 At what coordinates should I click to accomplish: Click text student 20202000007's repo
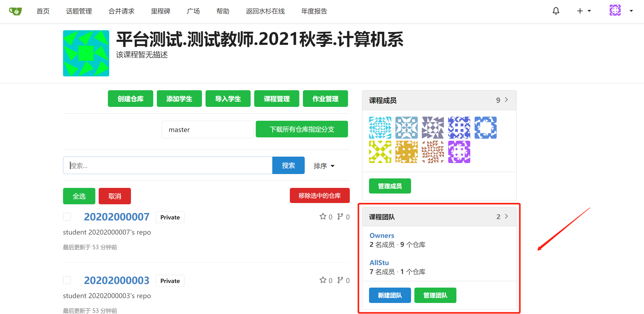[107, 232]
